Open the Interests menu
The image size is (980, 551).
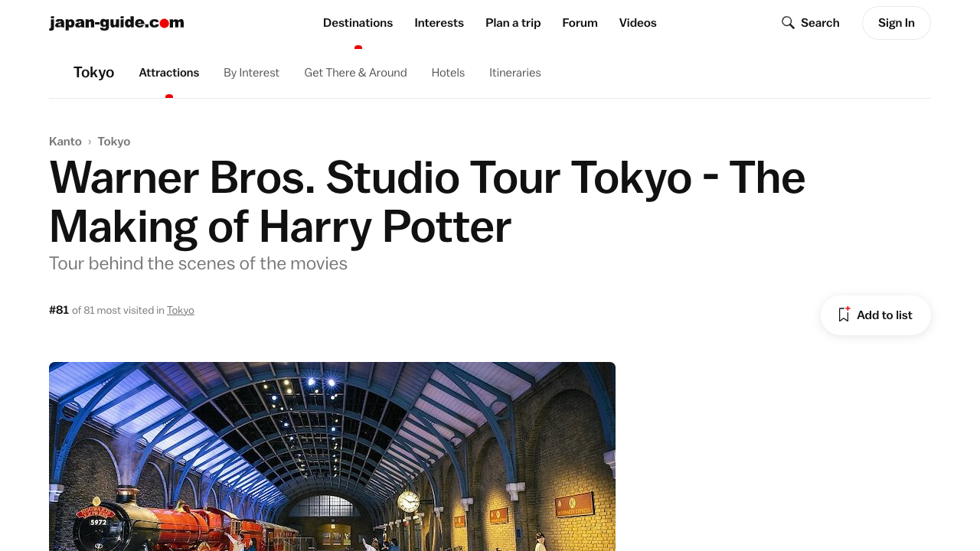[439, 23]
